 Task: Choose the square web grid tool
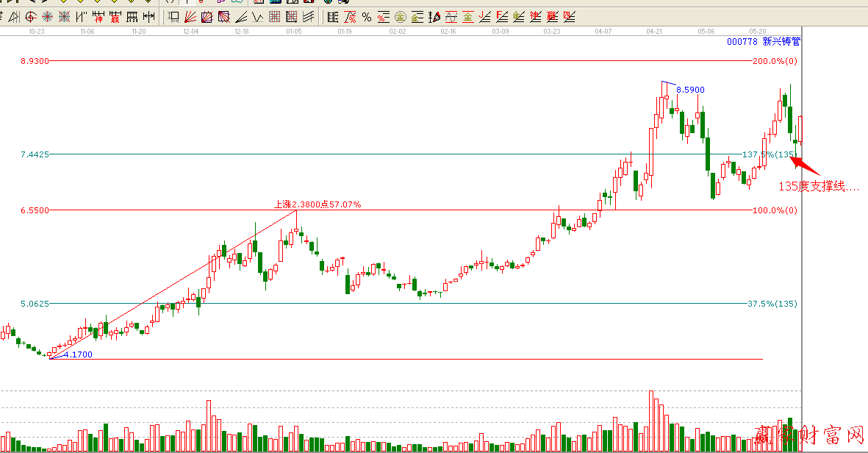point(64,17)
